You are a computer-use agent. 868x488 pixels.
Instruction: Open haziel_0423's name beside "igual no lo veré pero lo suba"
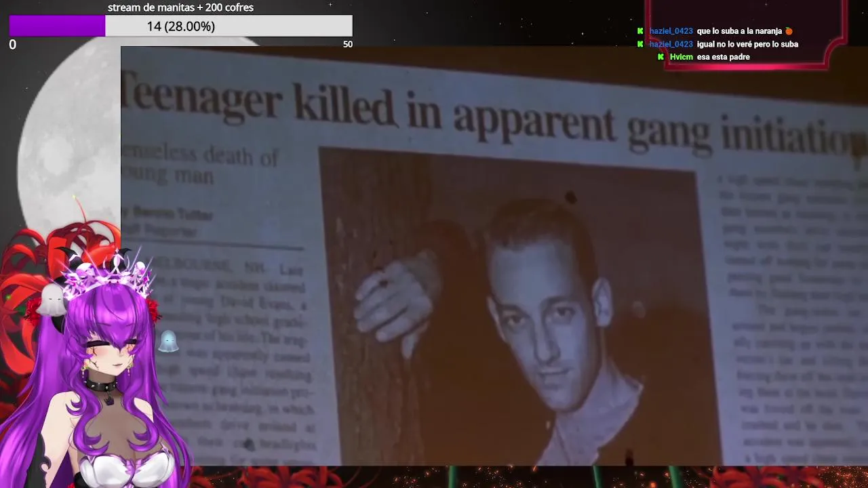coord(671,44)
